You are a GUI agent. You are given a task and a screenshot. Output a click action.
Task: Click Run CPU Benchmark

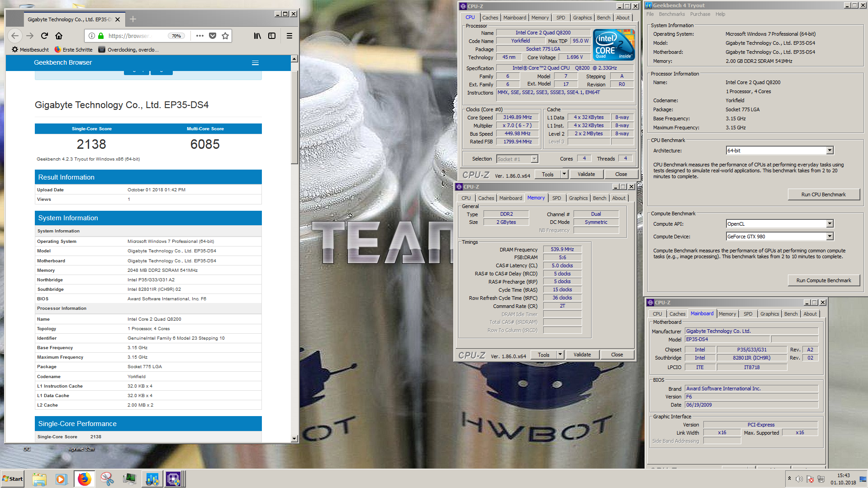(x=823, y=194)
